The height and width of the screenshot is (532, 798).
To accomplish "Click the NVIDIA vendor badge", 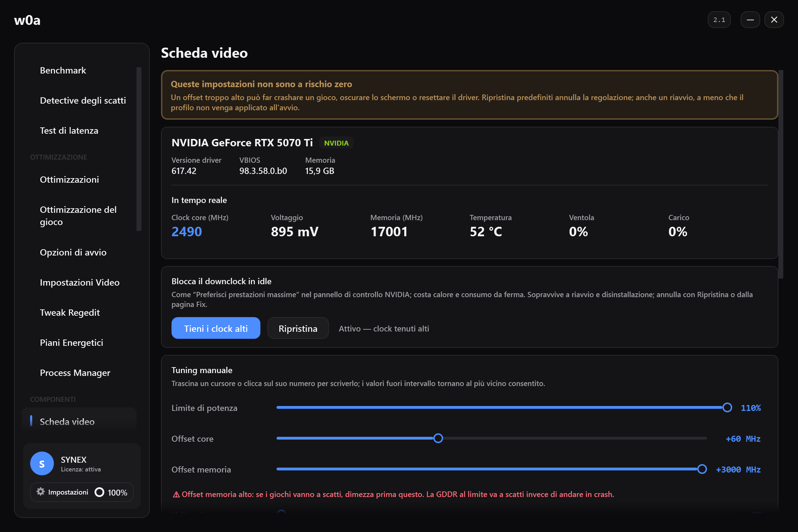I will click(x=336, y=143).
